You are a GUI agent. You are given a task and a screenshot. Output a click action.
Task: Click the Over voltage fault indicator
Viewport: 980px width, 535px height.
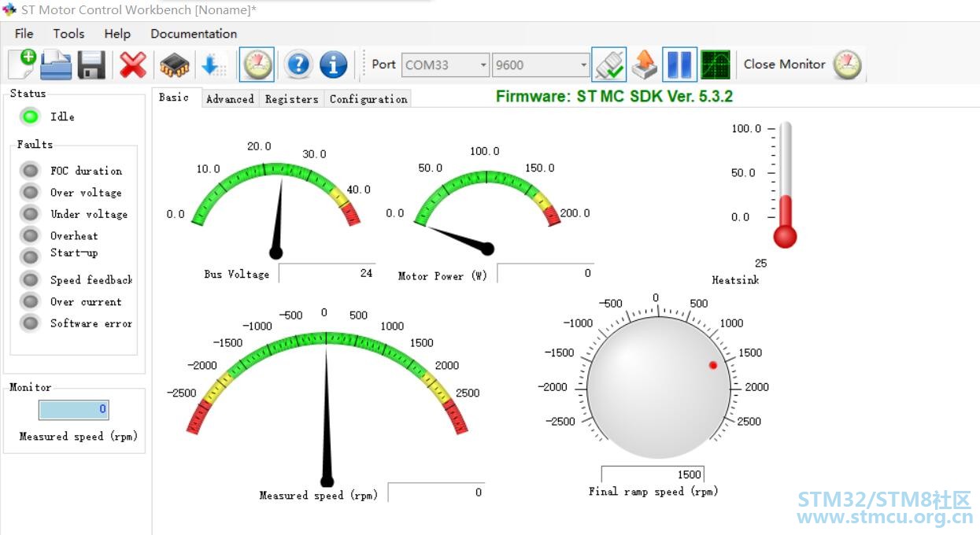(x=30, y=192)
